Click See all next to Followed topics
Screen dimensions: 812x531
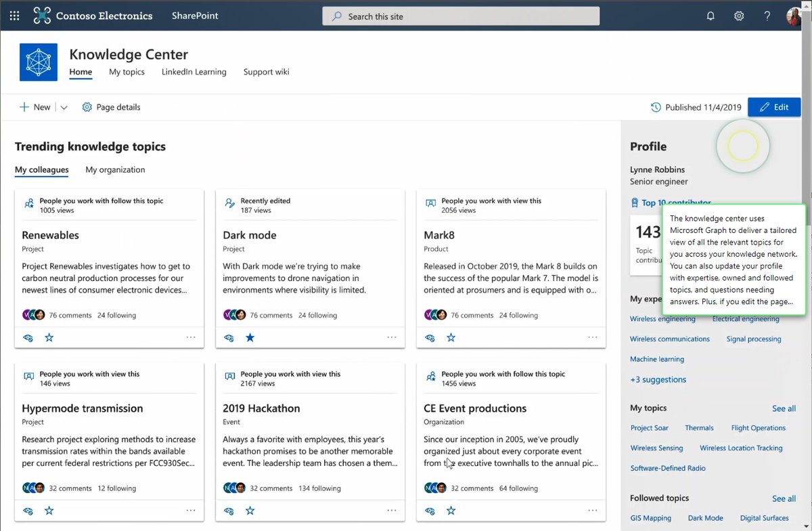click(x=784, y=498)
